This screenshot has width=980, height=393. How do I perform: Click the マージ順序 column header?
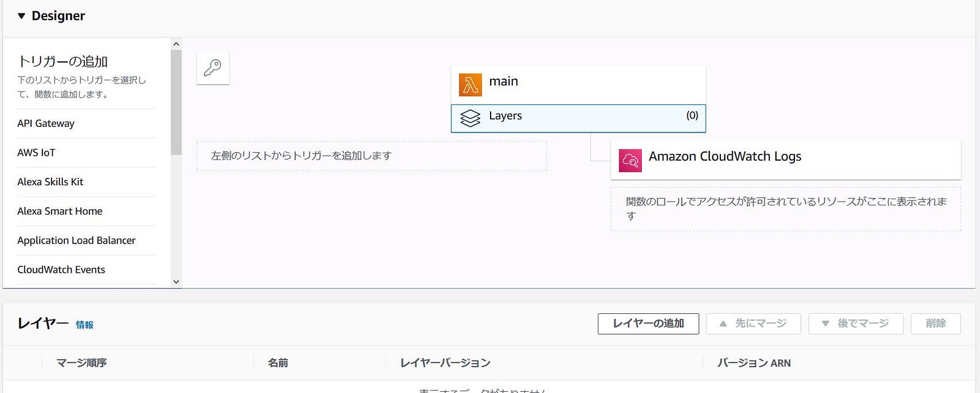[x=81, y=363]
